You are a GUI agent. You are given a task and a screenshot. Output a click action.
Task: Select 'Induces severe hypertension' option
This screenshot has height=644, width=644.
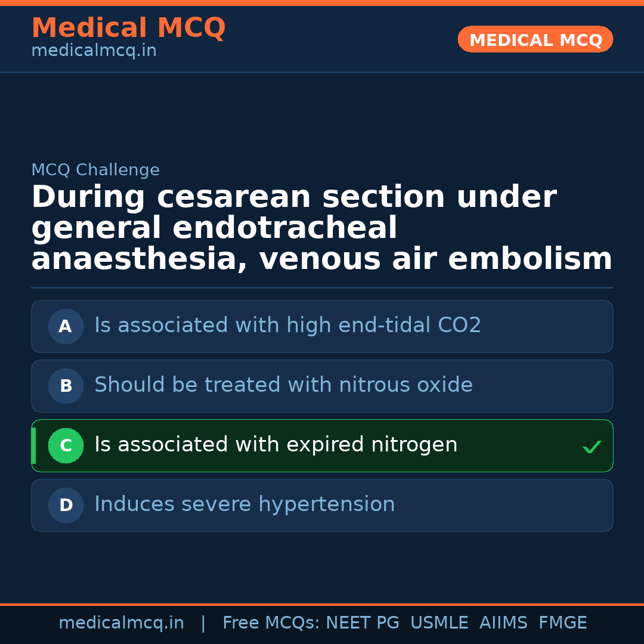[244, 504]
